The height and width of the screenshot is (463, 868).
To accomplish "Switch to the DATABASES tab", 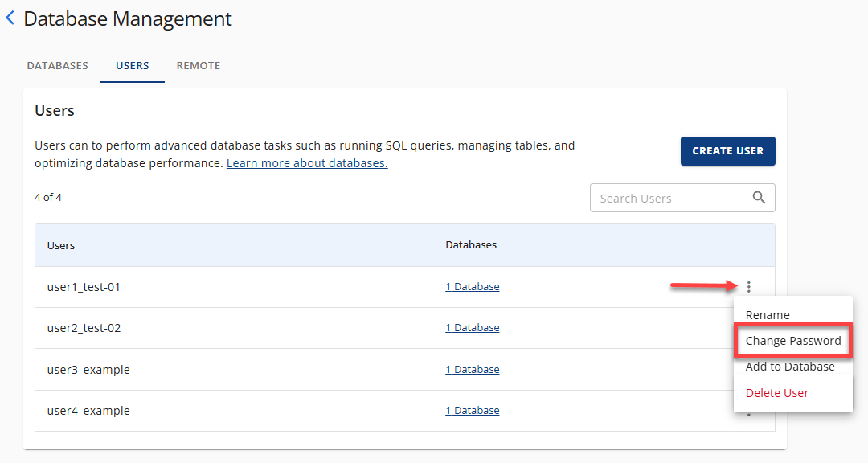I will 57,65.
